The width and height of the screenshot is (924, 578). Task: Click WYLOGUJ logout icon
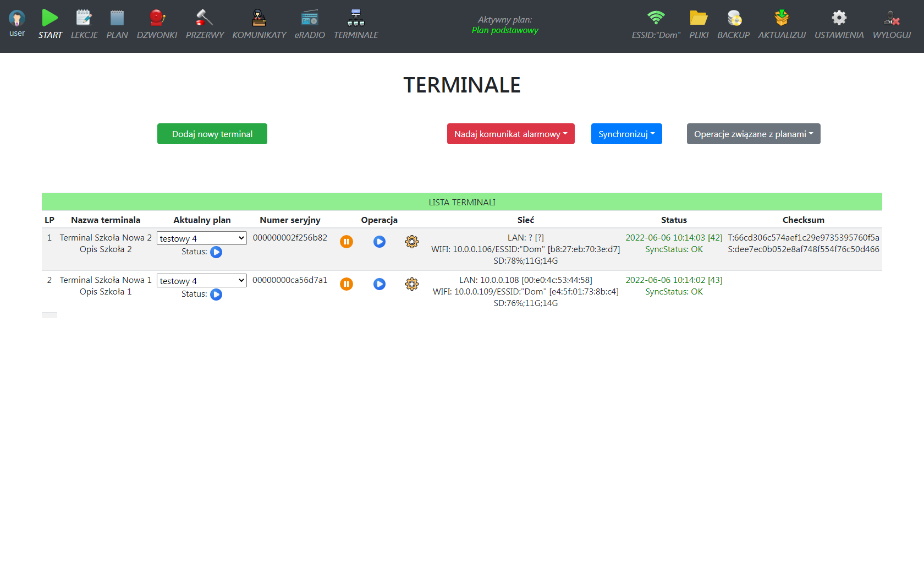coord(892,18)
